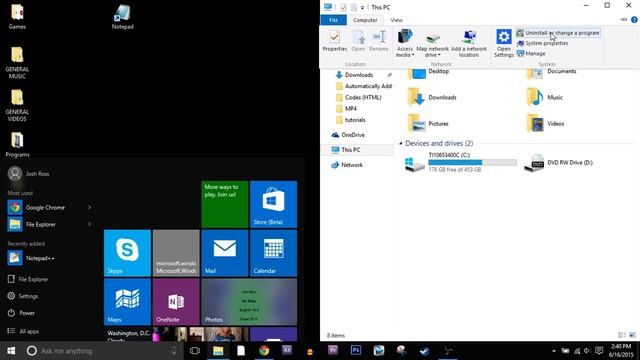
Task: Open Calendar tile
Action: tap(273, 253)
